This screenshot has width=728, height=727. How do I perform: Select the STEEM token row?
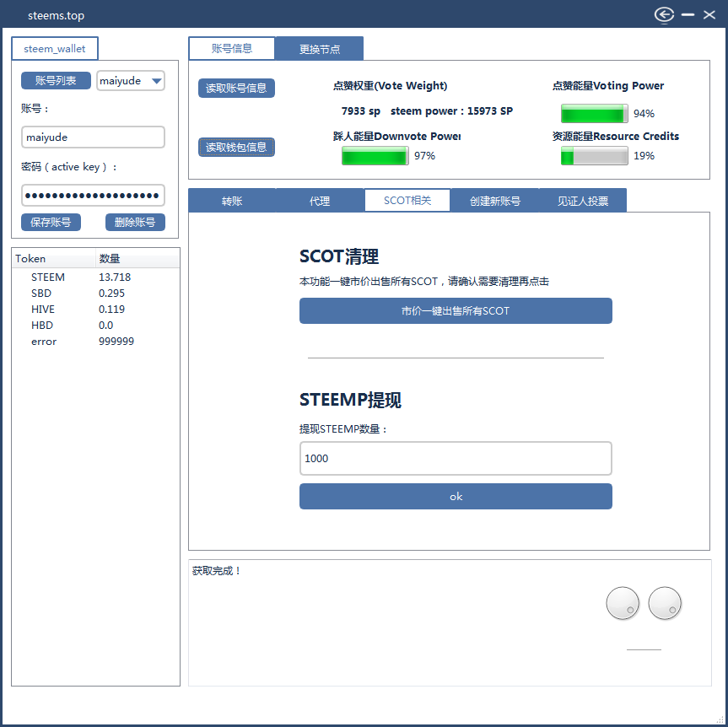95,277
